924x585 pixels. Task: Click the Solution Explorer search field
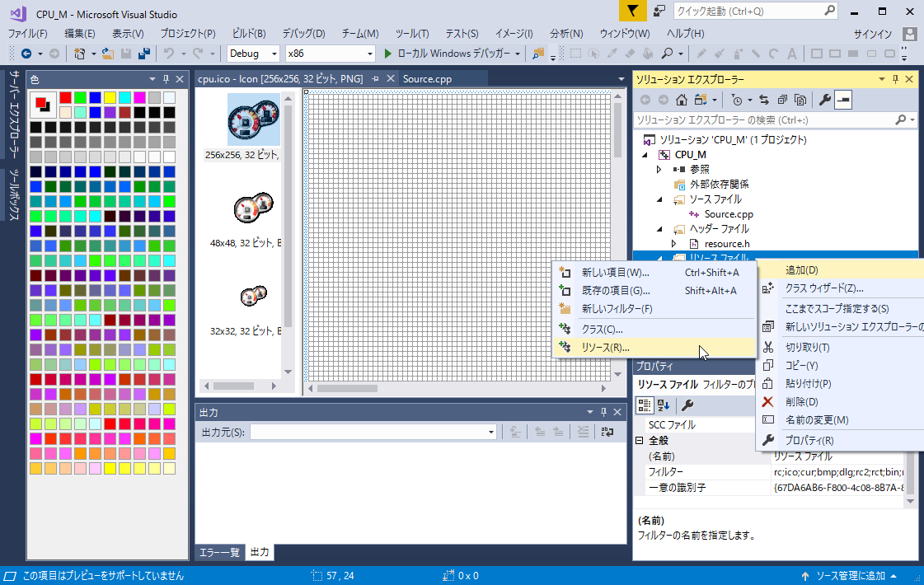(x=775, y=120)
